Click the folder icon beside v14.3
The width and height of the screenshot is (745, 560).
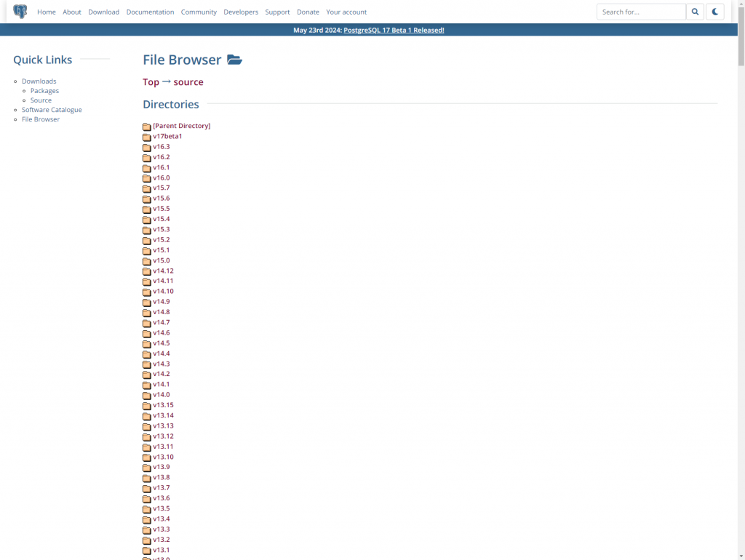click(x=147, y=364)
